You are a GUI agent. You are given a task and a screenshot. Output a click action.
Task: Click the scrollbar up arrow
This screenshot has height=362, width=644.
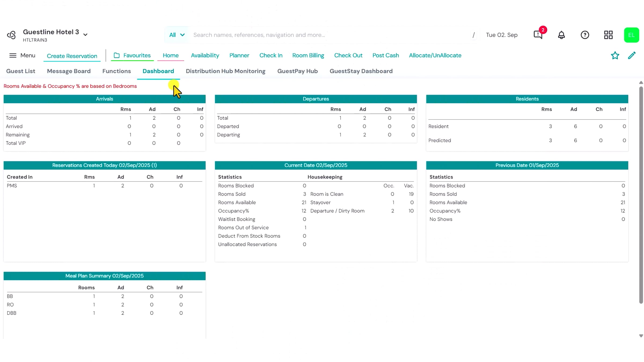pos(641,83)
